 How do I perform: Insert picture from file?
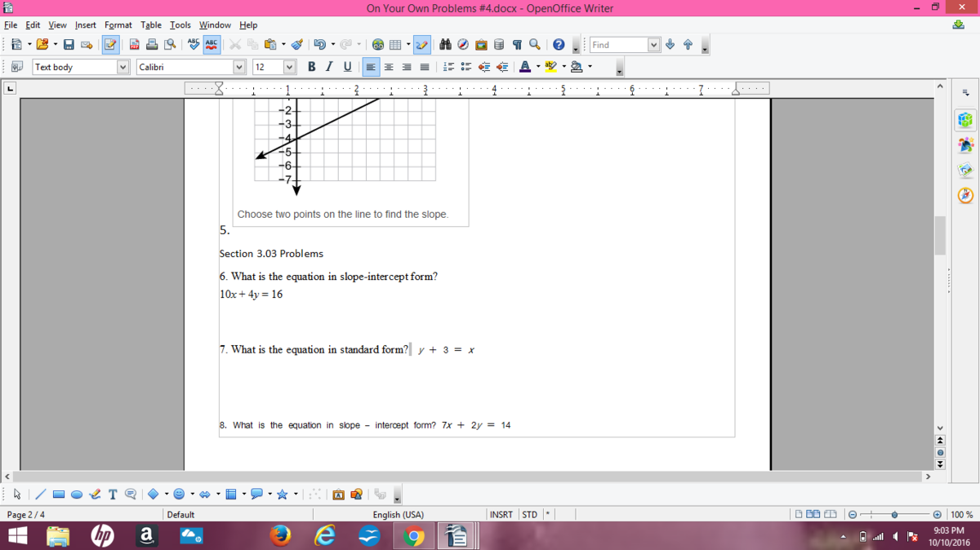click(x=356, y=494)
